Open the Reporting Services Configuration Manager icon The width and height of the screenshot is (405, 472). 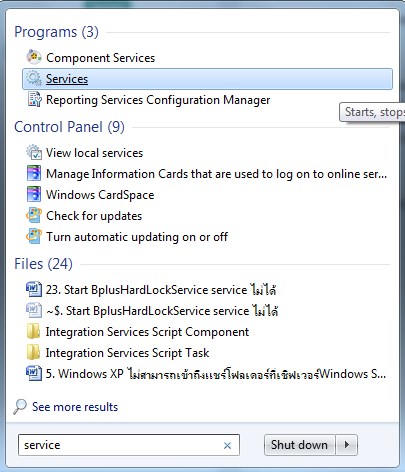(34, 100)
